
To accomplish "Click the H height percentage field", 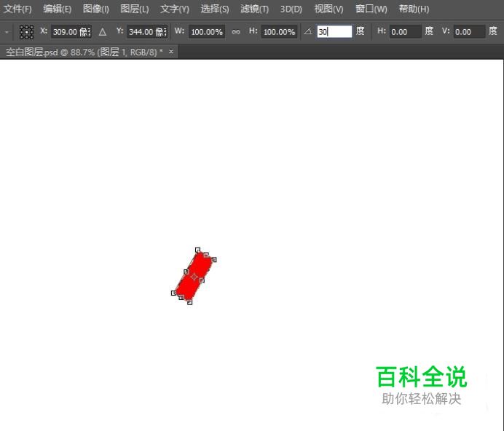I will pos(279,32).
